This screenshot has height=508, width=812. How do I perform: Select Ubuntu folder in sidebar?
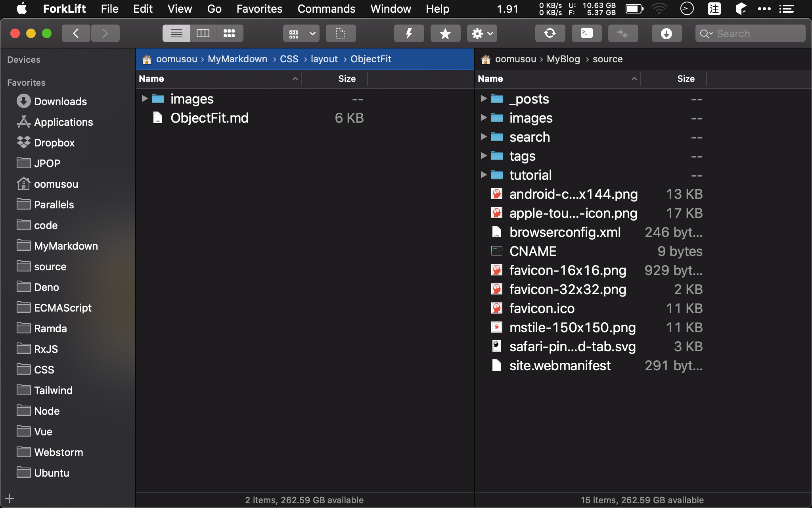(43, 473)
